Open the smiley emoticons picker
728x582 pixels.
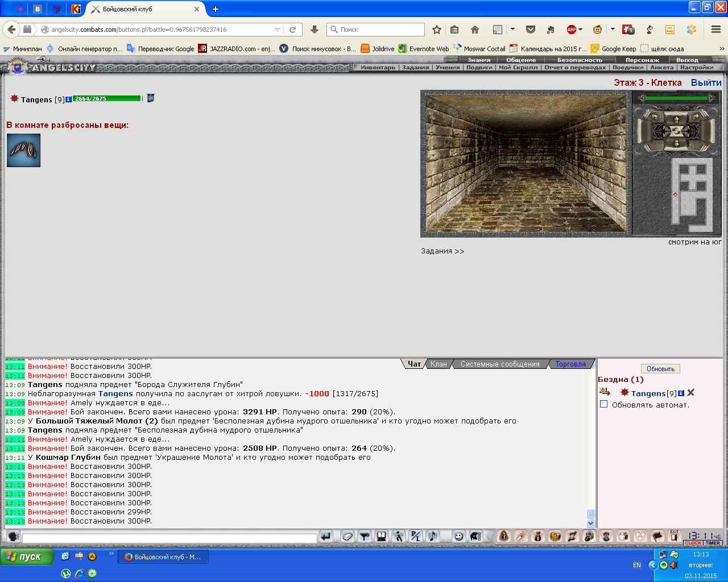[x=459, y=536]
